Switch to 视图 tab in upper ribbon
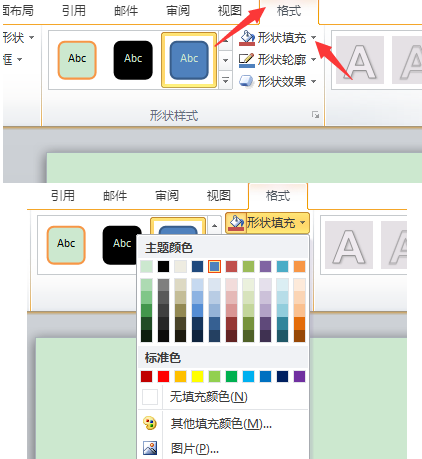The width and height of the screenshot is (422, 459). [x=230, y=11]
